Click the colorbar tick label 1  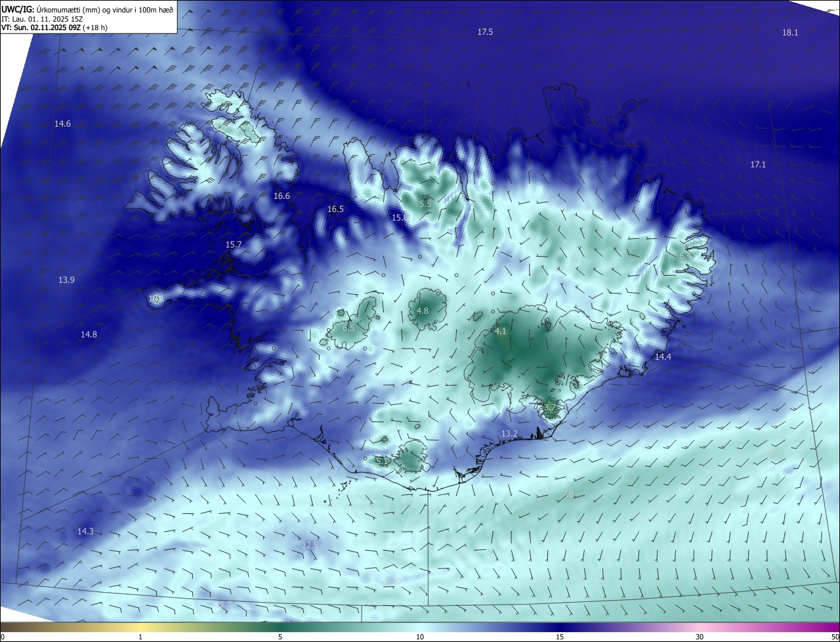140,637
